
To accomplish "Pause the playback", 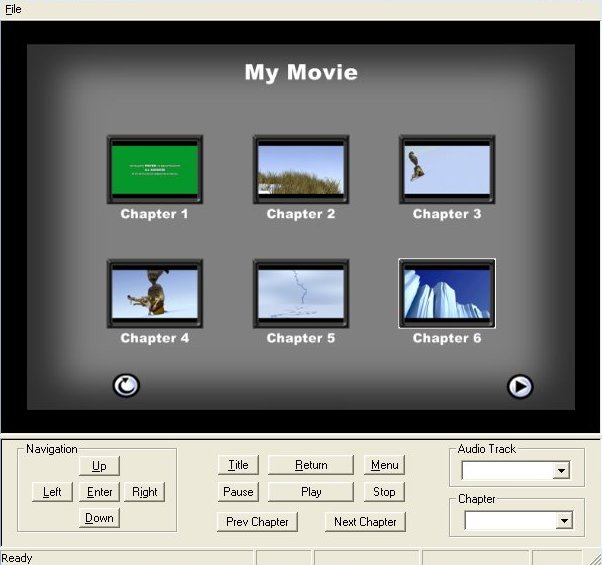I will point(238,492).
